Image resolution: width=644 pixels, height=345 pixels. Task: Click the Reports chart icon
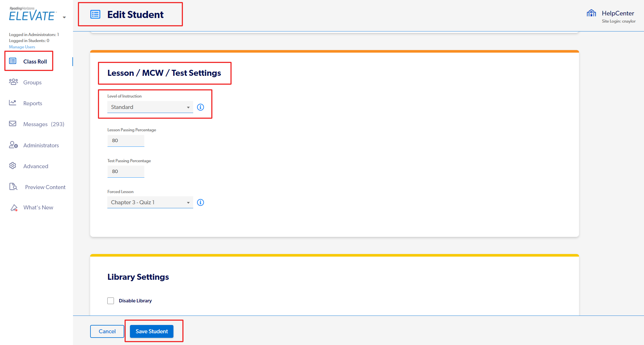13,103
